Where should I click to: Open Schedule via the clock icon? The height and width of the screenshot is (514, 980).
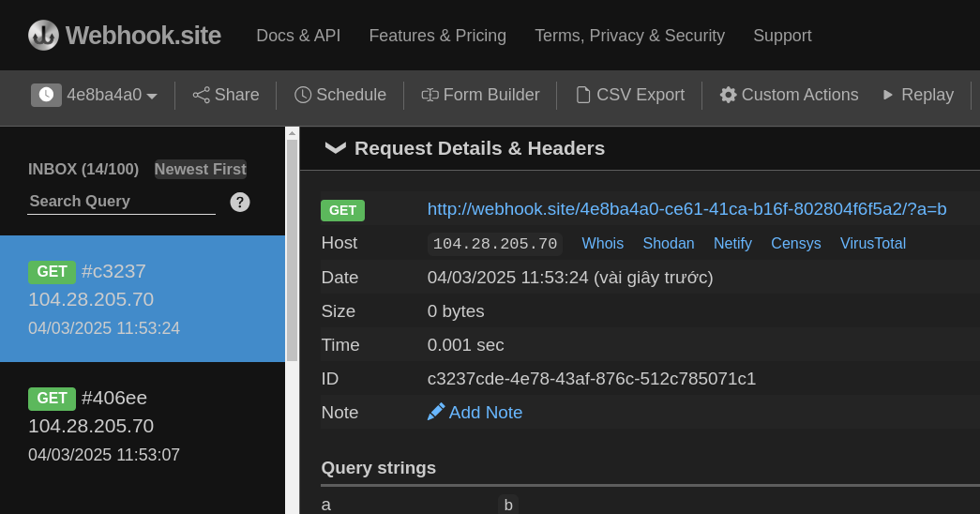pos(303,95)
